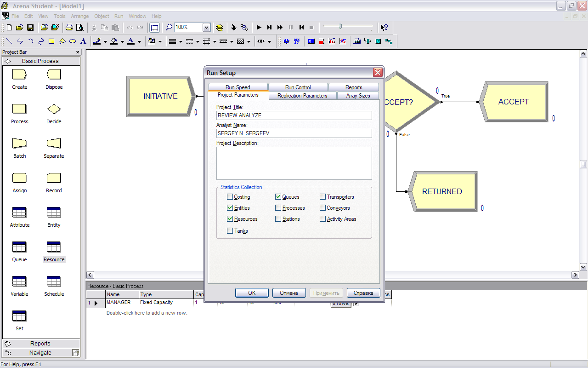Open the Text Color dropdown arrow

click(x=139, y=41)
